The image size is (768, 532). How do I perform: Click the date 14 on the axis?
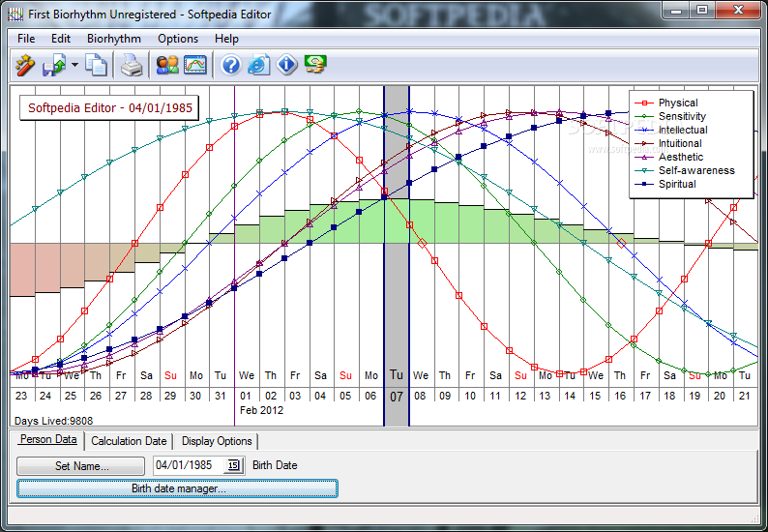tap(570, 396)
